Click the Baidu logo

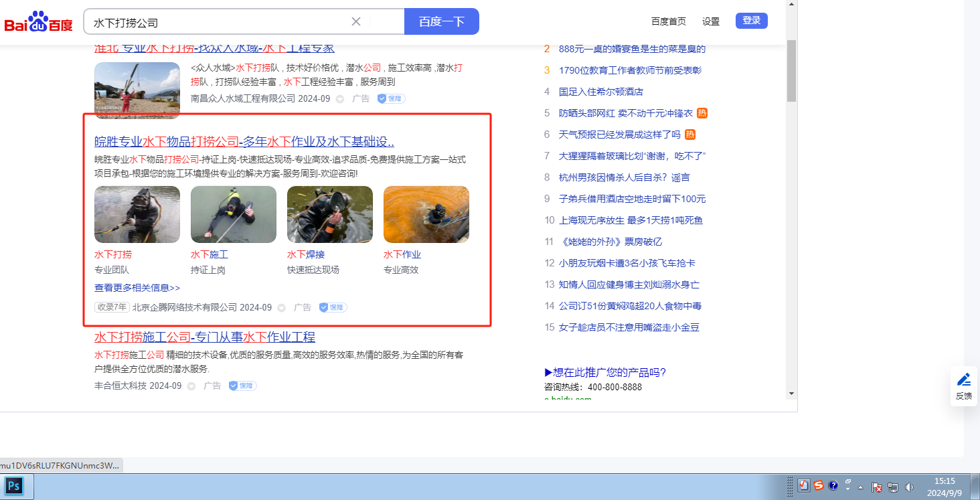pos(38,21)
